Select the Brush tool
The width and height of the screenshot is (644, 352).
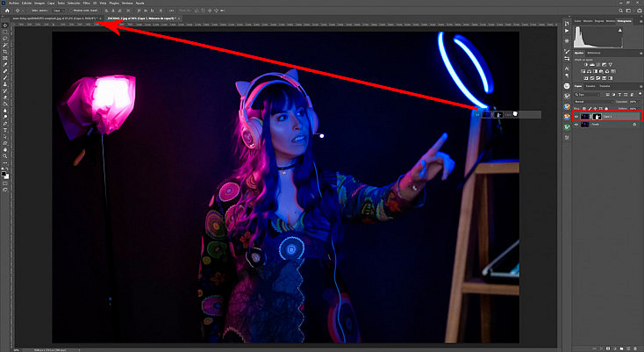(5, 77)
